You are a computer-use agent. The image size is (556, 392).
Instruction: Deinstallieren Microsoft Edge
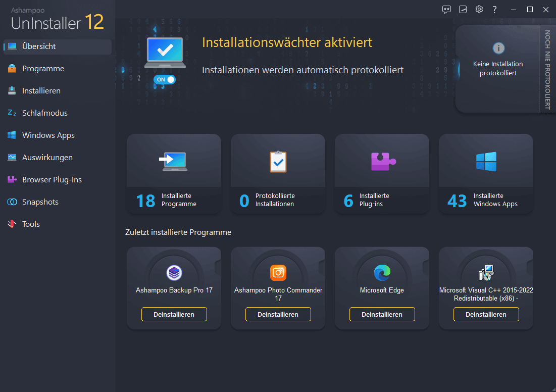tap(382, 314)
